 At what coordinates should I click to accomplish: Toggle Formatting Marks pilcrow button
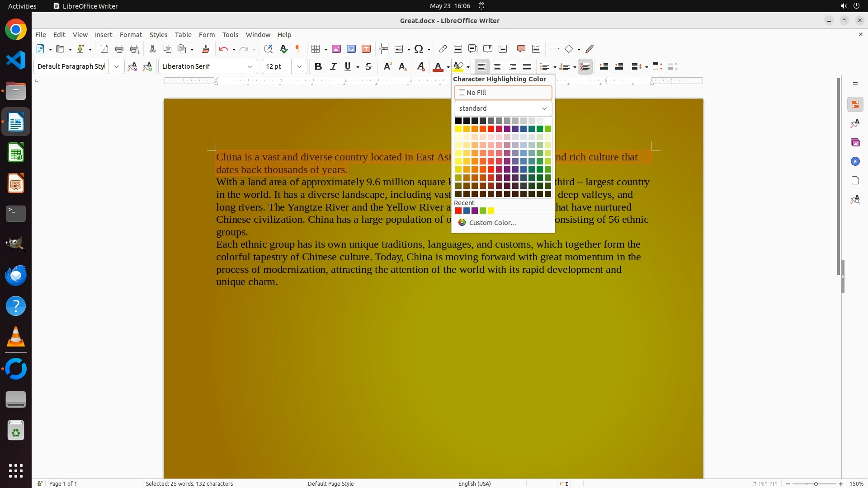298,49
